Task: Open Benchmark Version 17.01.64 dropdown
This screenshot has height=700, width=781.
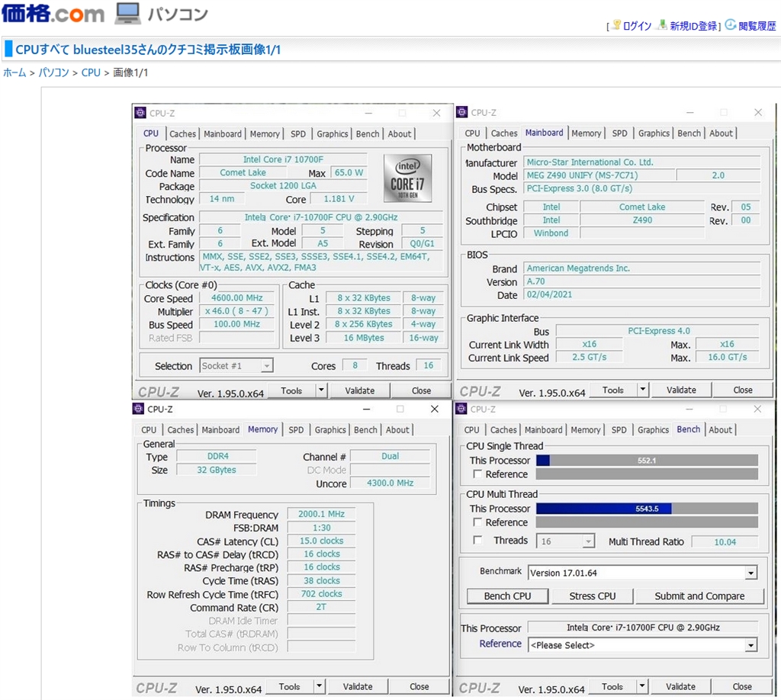Action: coord(642,573)
